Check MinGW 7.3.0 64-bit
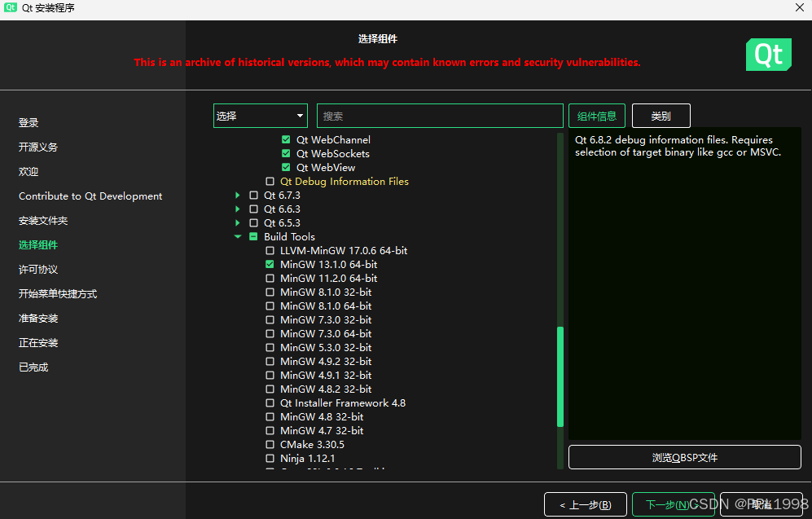The height and width of the screenshot is (519, 812). (x=270, y=333)
